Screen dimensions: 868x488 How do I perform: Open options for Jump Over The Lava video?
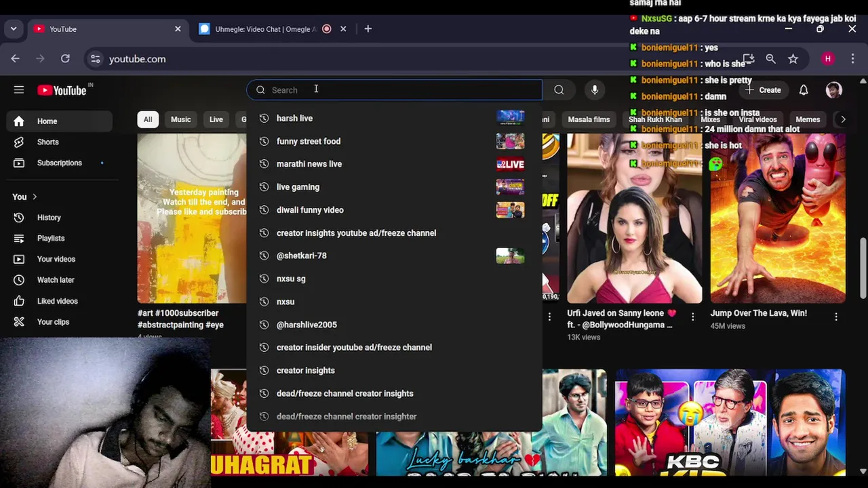point(836,317)
